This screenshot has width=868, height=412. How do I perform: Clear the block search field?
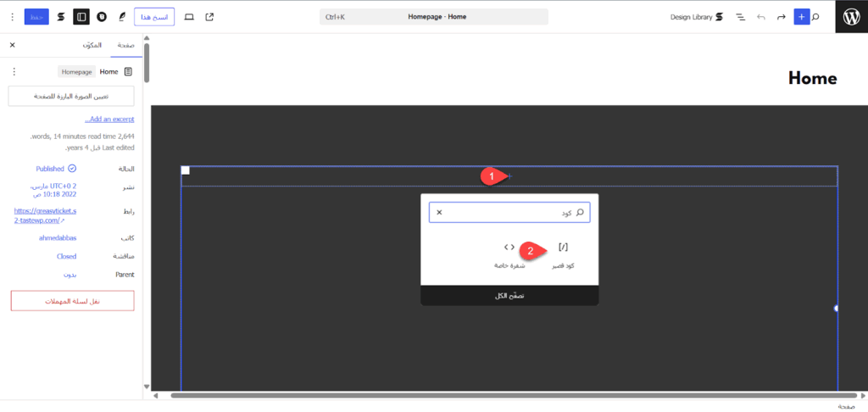[439, 213]
